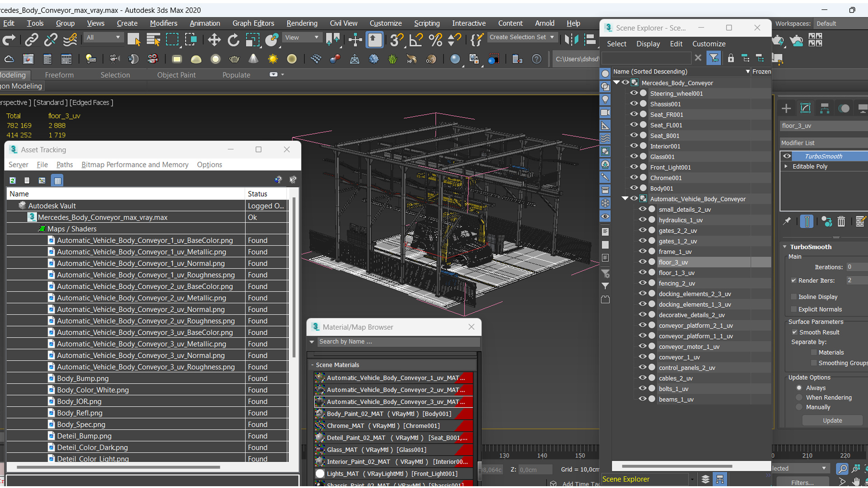Viewport: 868px width, 488px height.
Task: Click the sun light icon in second toolbar
Action: pyautogui.click(x=273, y=59)
